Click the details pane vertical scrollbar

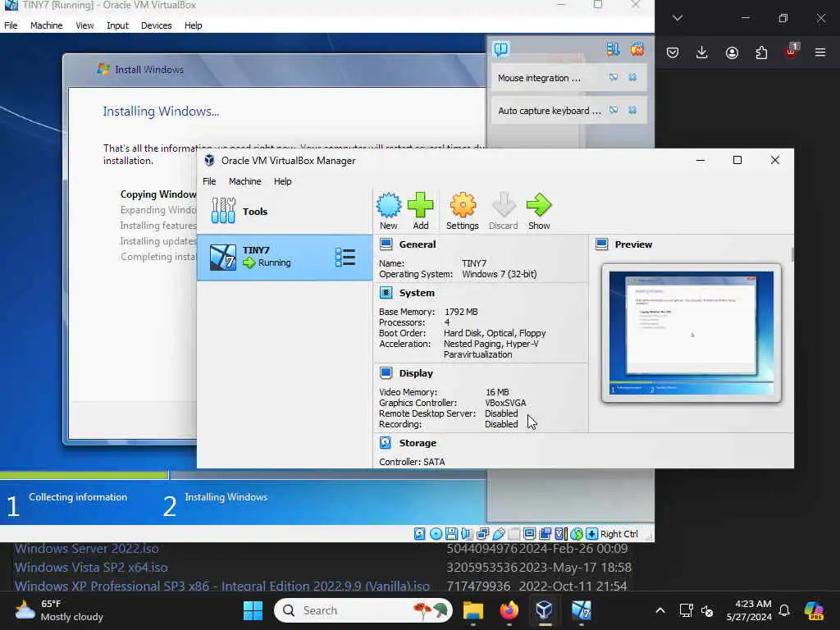pyautogui.click(x=792, y=255)
